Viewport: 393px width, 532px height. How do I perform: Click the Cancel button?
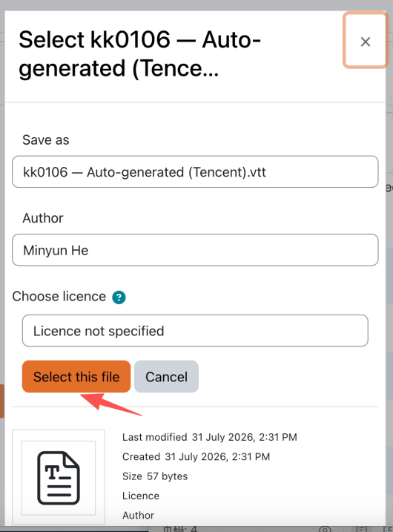pos(166,377)
